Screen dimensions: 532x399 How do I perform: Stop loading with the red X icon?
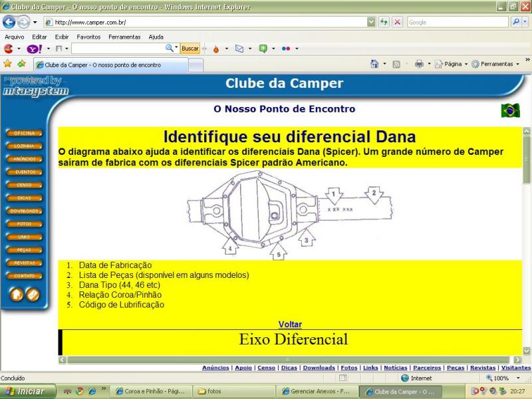pos(397,23)
